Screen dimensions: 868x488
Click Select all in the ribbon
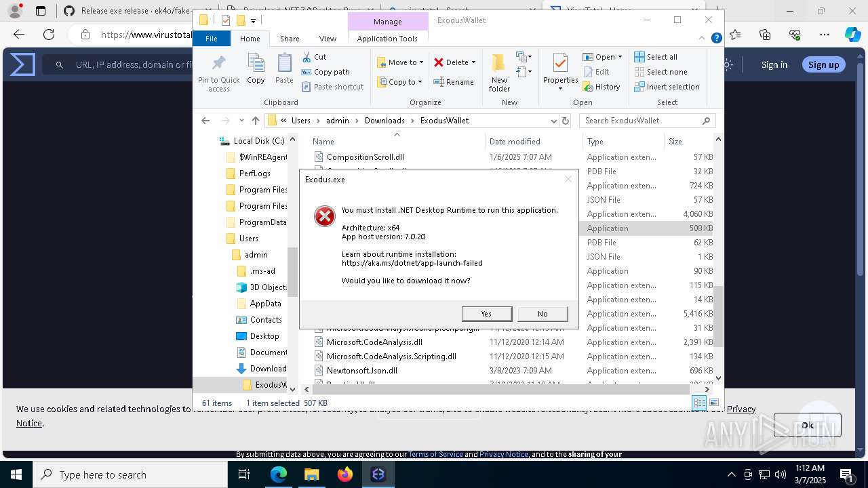[656, 57]
